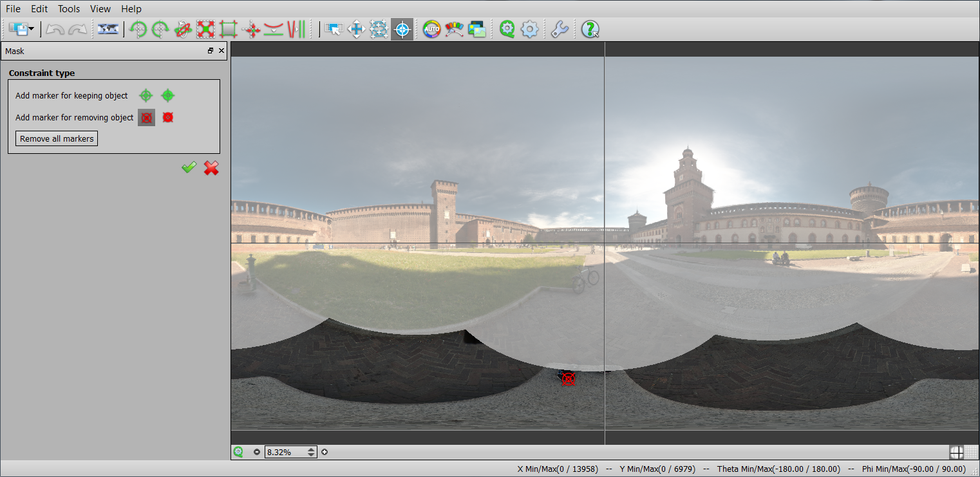Close the Mask panel

tap(221, 51)
